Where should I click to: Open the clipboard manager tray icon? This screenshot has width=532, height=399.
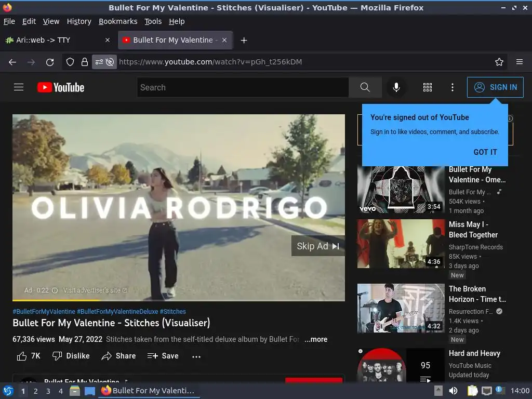click(472, 391)
